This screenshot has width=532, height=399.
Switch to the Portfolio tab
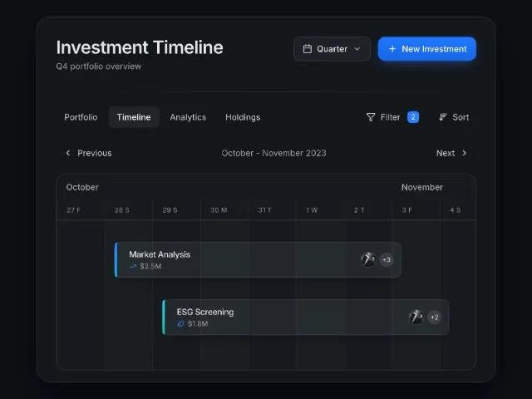coord(81,117)
